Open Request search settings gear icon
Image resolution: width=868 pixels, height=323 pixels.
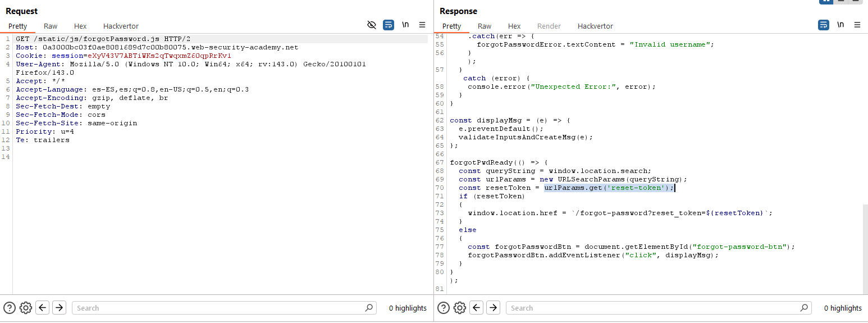coord(25,308)
